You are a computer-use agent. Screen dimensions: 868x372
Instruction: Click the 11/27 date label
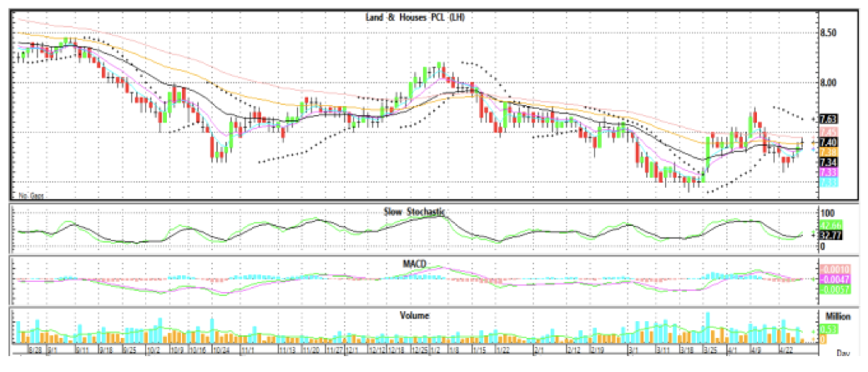(335, 349)
